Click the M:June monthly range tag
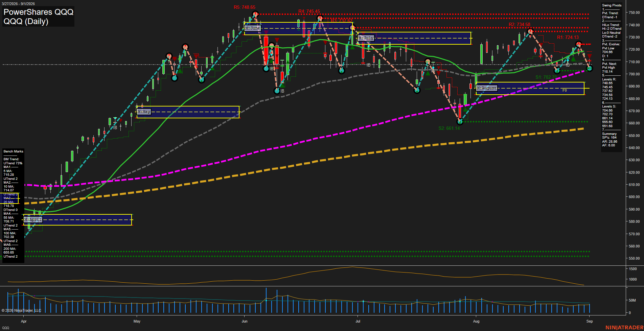 click(x=252, y=28)
